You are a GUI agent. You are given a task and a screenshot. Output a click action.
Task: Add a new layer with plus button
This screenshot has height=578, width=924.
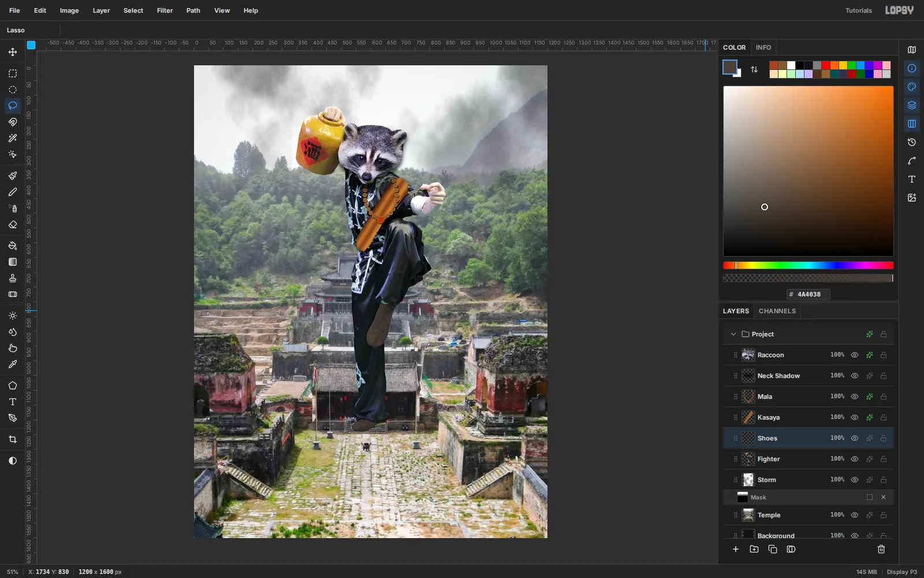click(x=736, y=549)
